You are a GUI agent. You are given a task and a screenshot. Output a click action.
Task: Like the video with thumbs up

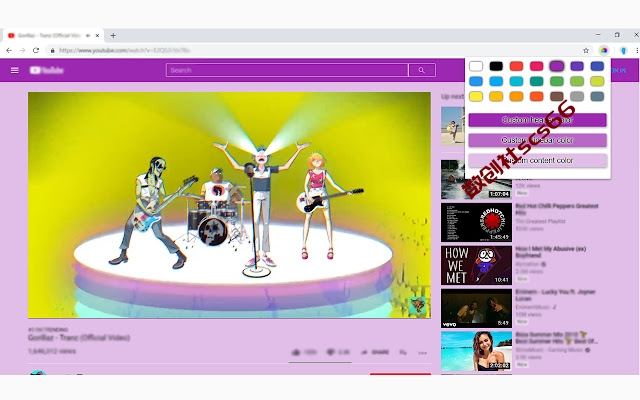(x=296, y=352)
